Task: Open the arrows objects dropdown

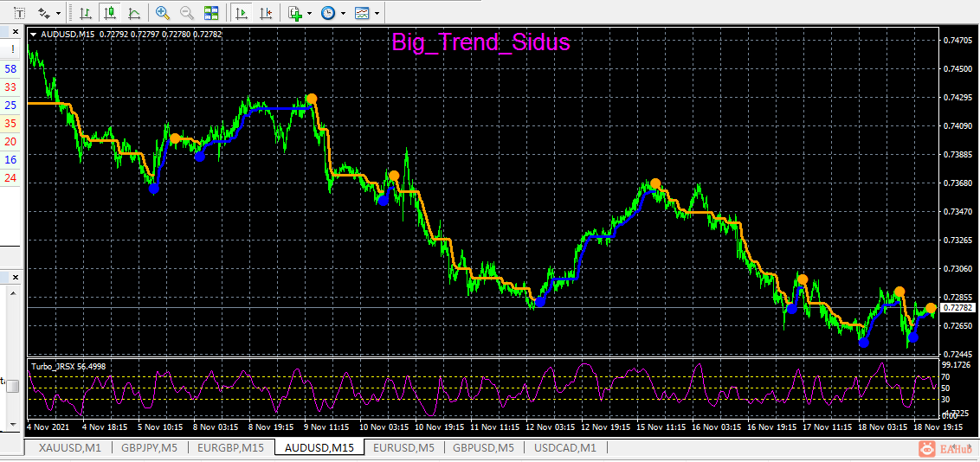Action: tap(58, 13)
